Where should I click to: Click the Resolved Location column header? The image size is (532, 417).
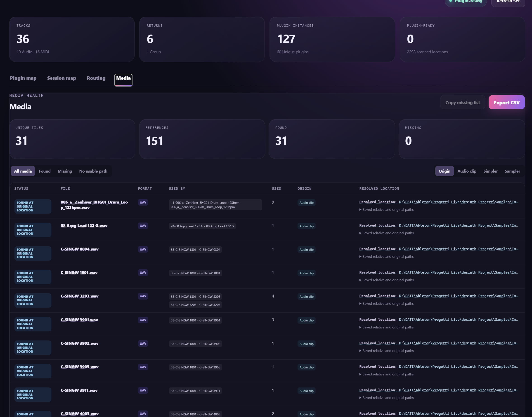click(379, 188)
